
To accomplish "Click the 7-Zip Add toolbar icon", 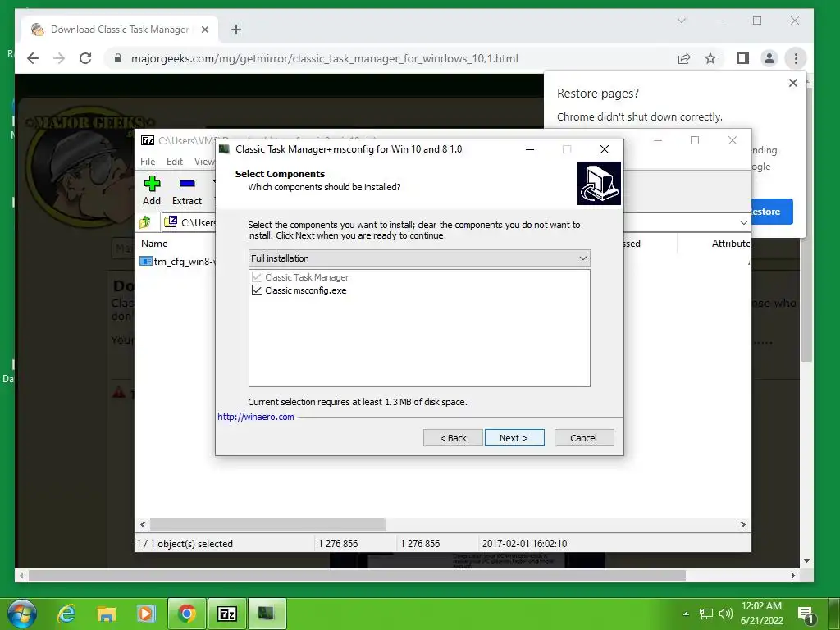I will [x=152, y=190].
